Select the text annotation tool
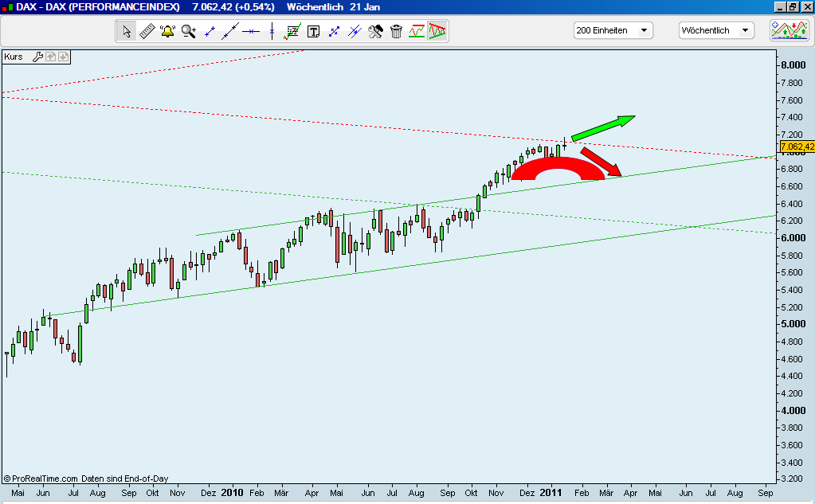 [x=313, y=31]
